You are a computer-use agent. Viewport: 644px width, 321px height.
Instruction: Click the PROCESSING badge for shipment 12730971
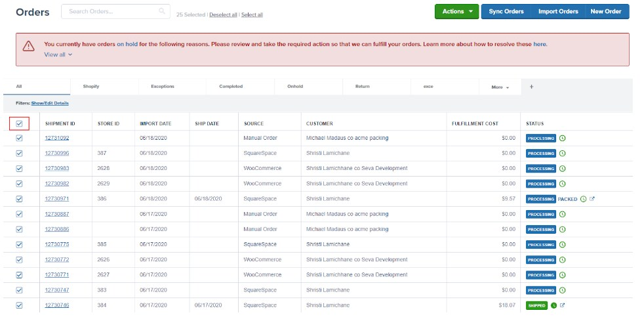541,200
